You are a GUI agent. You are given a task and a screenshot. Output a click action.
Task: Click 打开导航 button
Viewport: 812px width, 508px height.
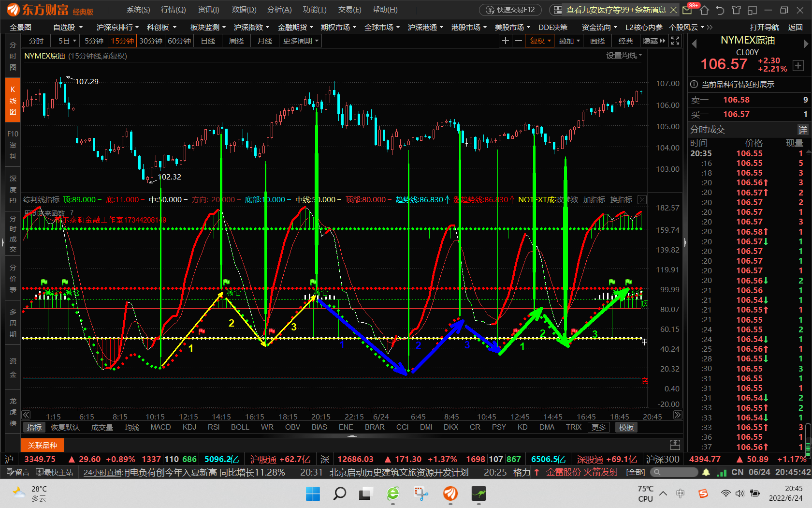(765, 28)
